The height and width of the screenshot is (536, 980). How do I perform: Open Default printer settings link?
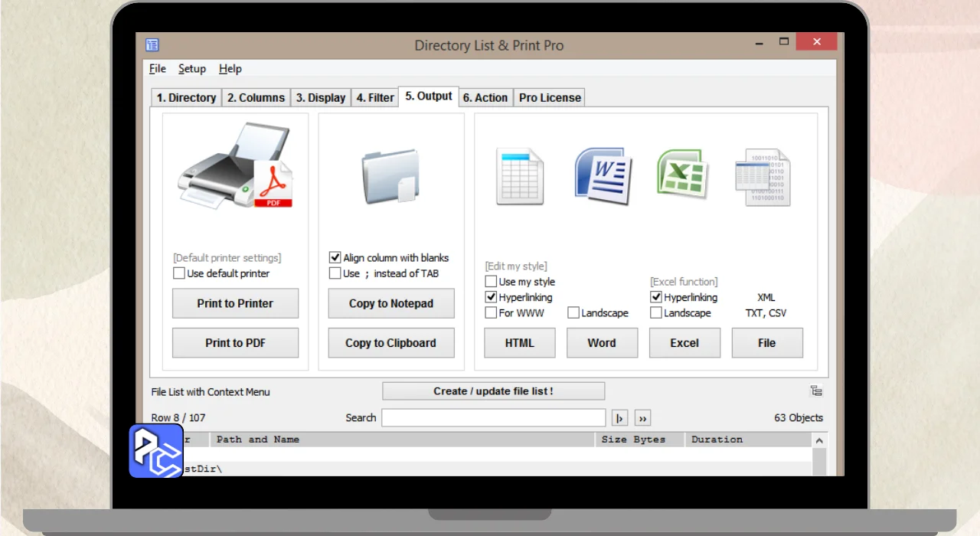227,258
